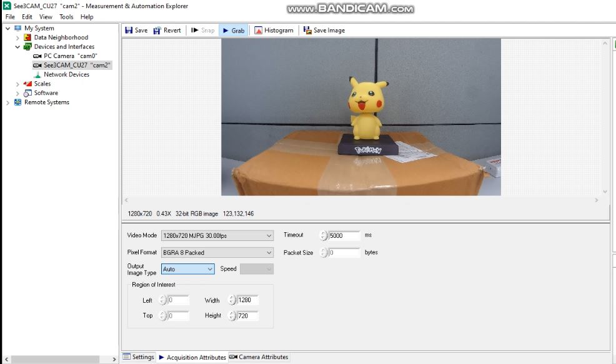
Task: Click the Save toolbar button
Action: [136, 30]
